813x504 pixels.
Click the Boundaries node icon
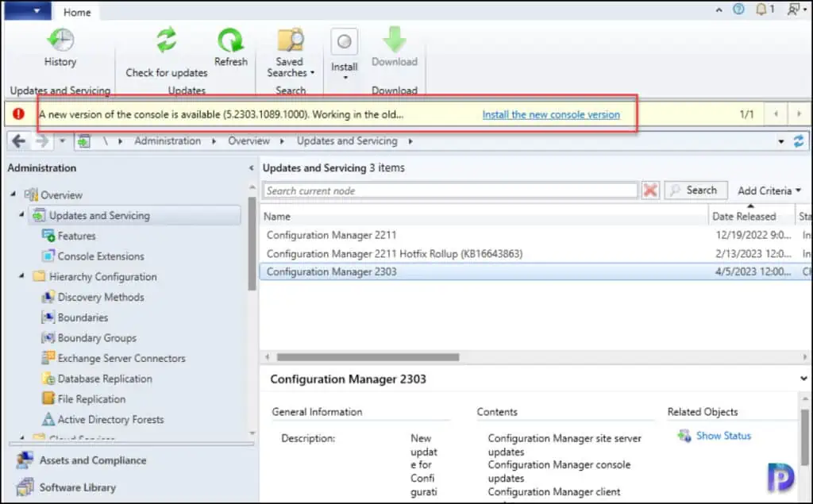tap(48, 317)
